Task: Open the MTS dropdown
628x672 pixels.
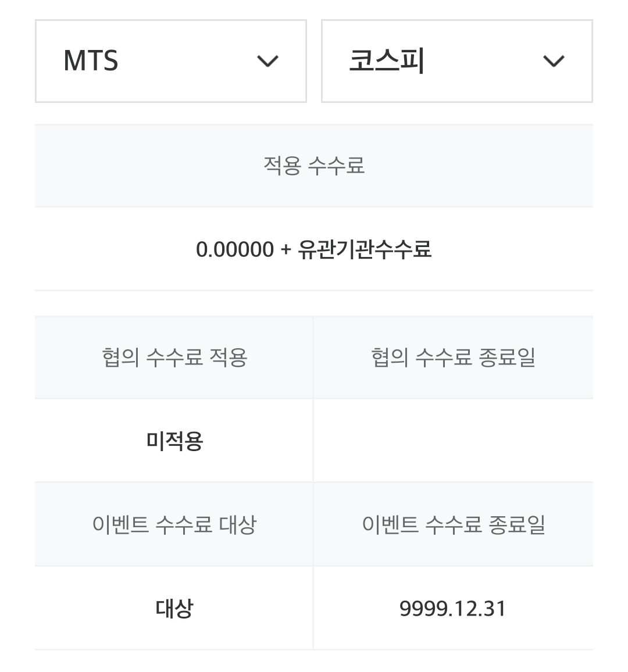Action: point(170,61)
